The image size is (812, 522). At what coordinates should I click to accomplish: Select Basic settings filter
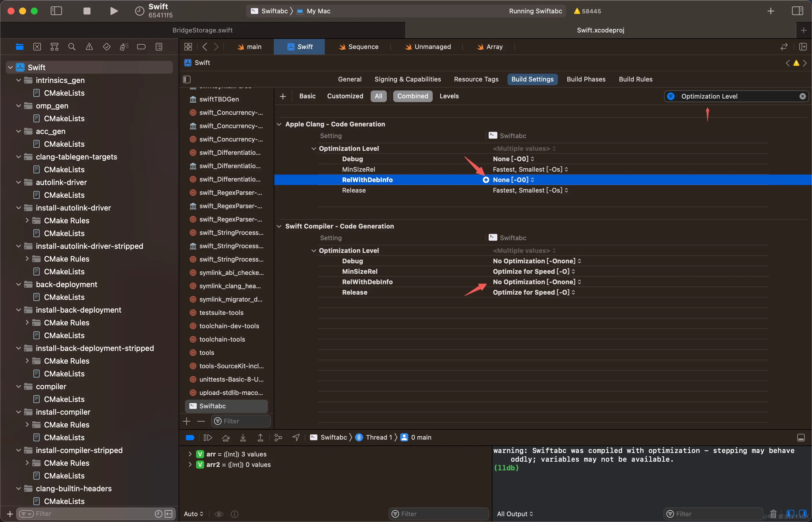(307, 96)
